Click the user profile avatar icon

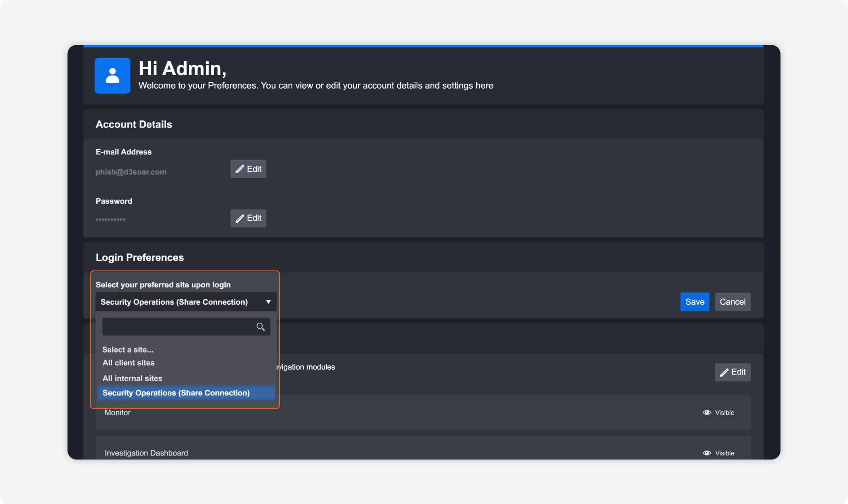[x=112, y=75]
